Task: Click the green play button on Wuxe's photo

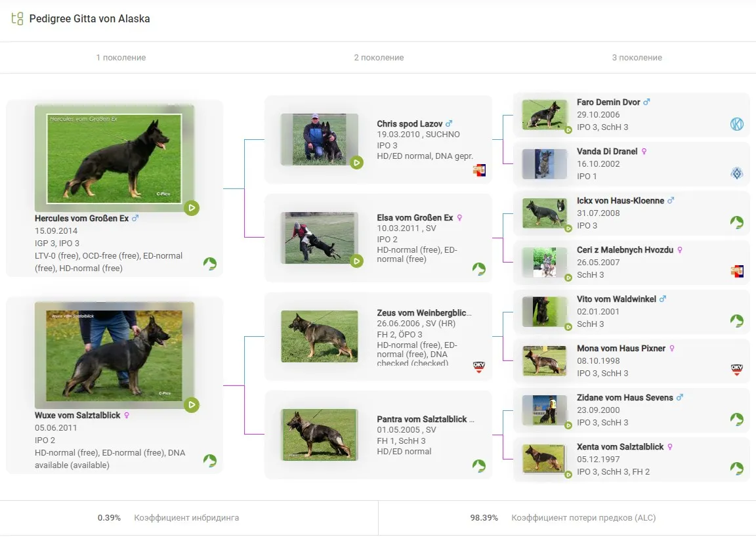Action: tap(192, 404)
